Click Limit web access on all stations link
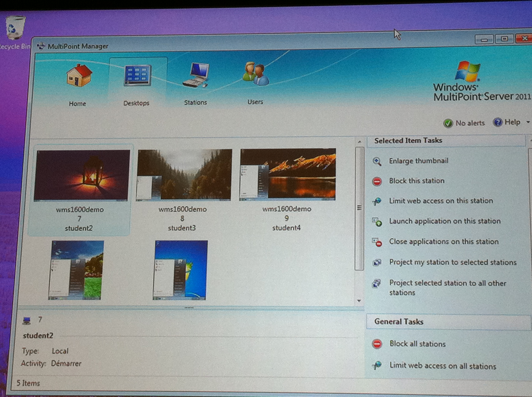 click(x=443, y=366)
